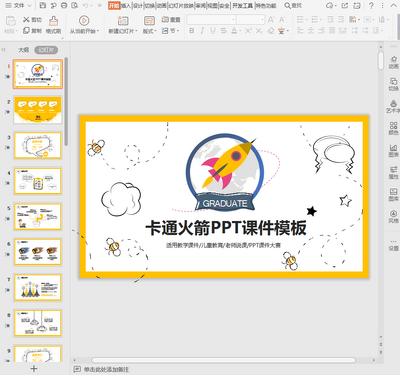Viewport: 400px width, 375px height.
Task: Open Animation (动画) pane in right sidebar
Action: 393,62
